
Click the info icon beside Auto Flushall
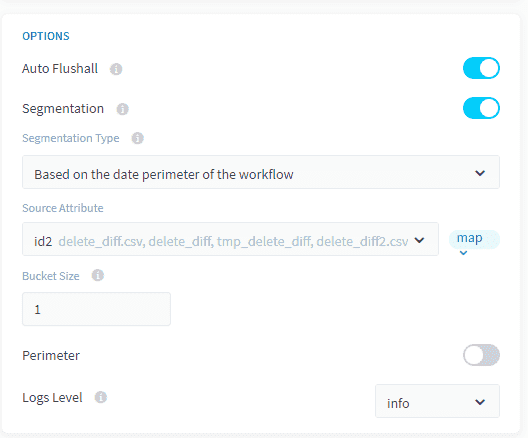point(116,69)
